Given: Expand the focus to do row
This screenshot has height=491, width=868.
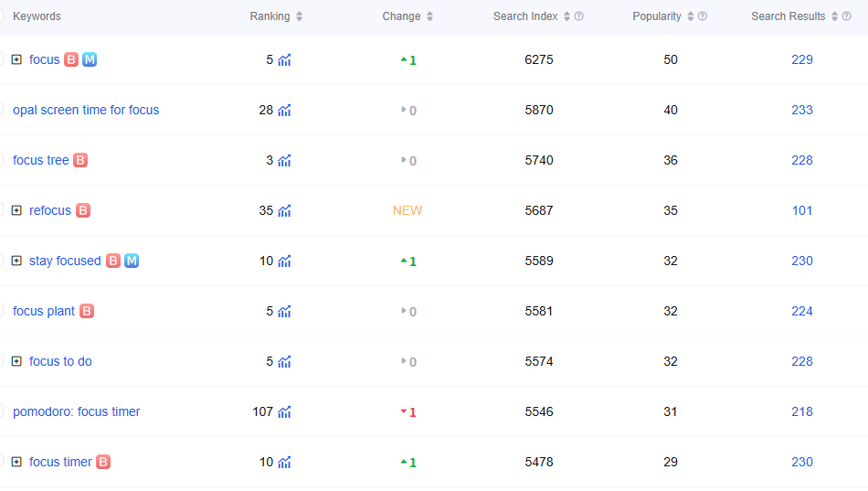Looking at the screenshot, I should [x=16, y=361].
